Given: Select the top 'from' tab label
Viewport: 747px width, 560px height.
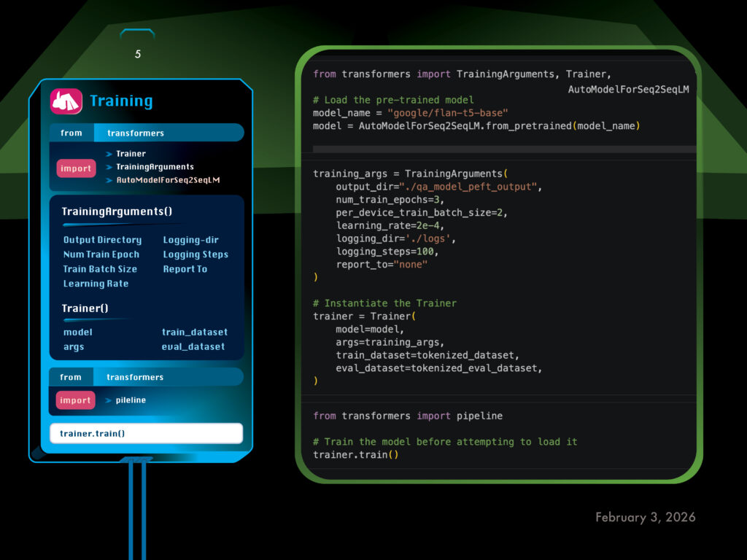Looking at the screenshot, I should (x=71, y=133).
